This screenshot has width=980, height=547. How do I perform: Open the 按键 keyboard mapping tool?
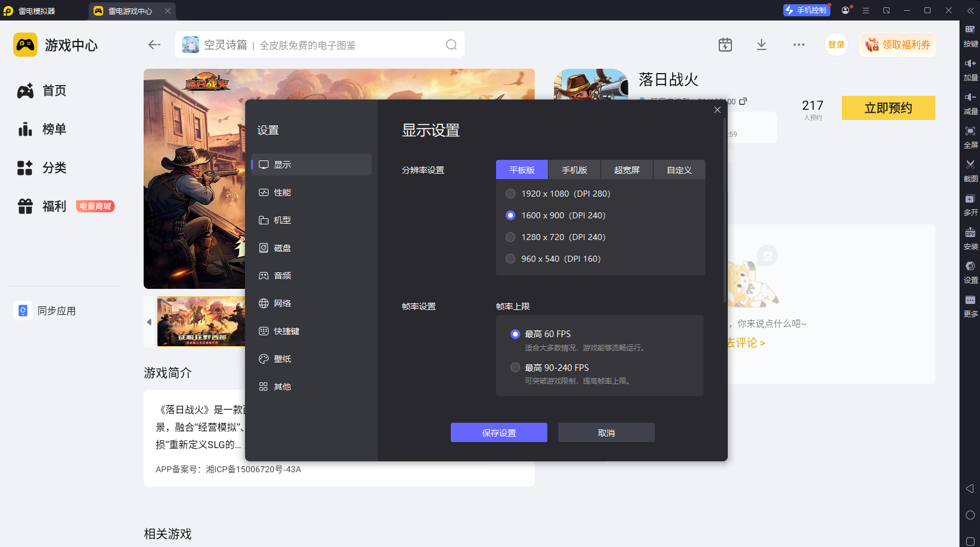click(970, 36)
